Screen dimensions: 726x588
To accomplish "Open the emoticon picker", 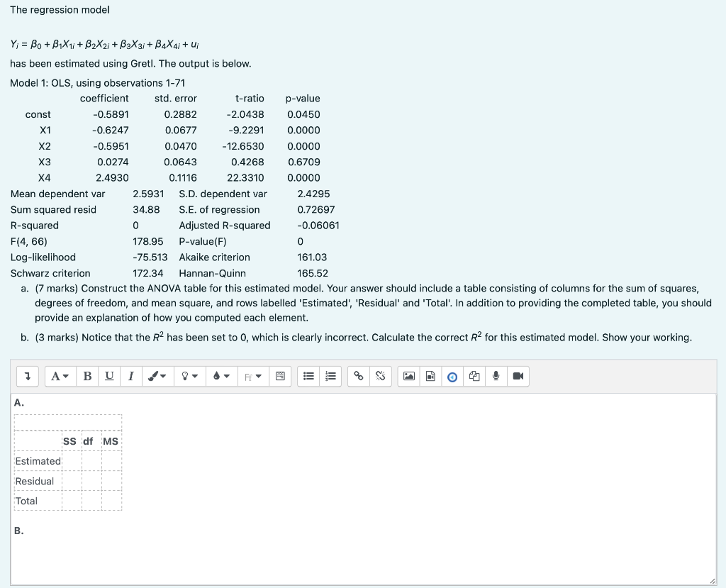I will pos(279,377).
